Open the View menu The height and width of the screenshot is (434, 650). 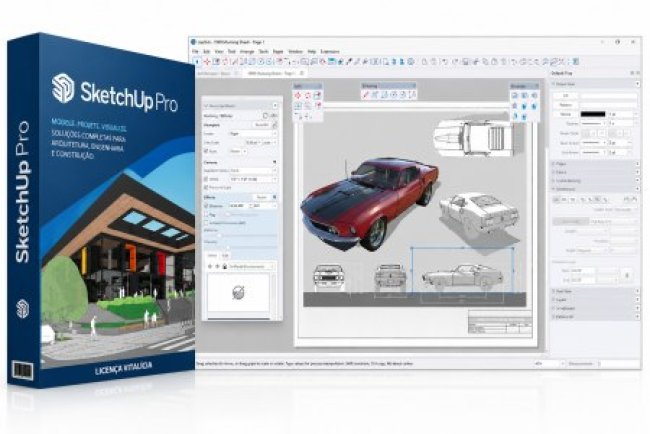[219, 51]
